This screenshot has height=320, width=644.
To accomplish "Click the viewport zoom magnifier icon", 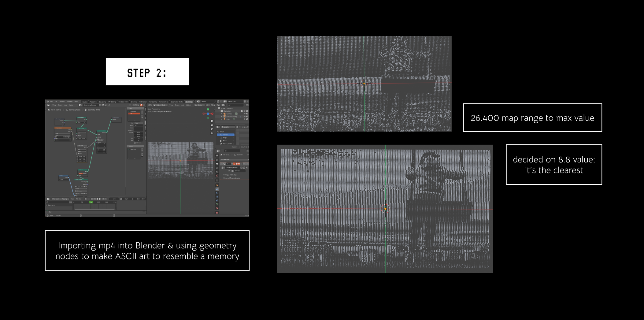I will [x=212, y=121].
